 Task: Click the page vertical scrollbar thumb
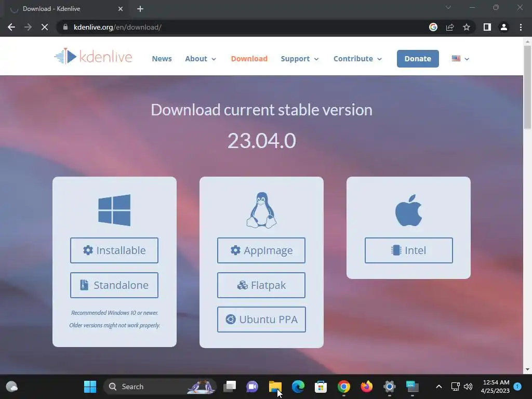pyautogui.click(x=527, y=87)
